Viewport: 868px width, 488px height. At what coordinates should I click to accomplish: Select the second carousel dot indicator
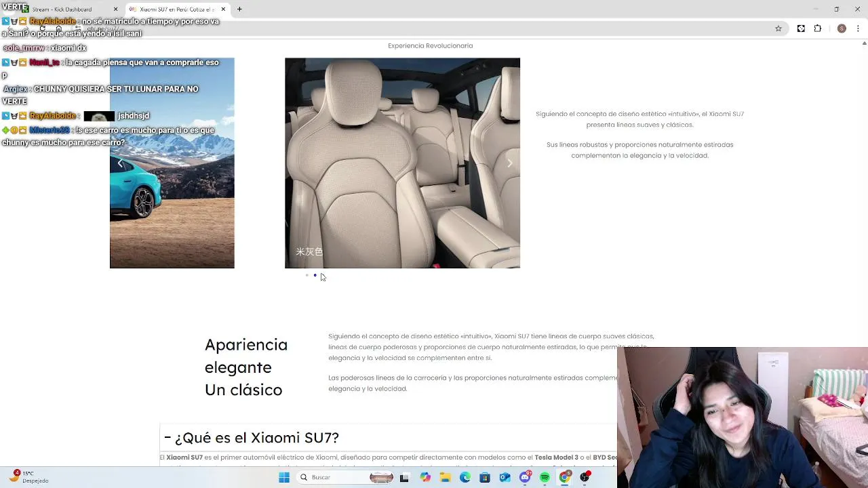[x=315, y=275]
